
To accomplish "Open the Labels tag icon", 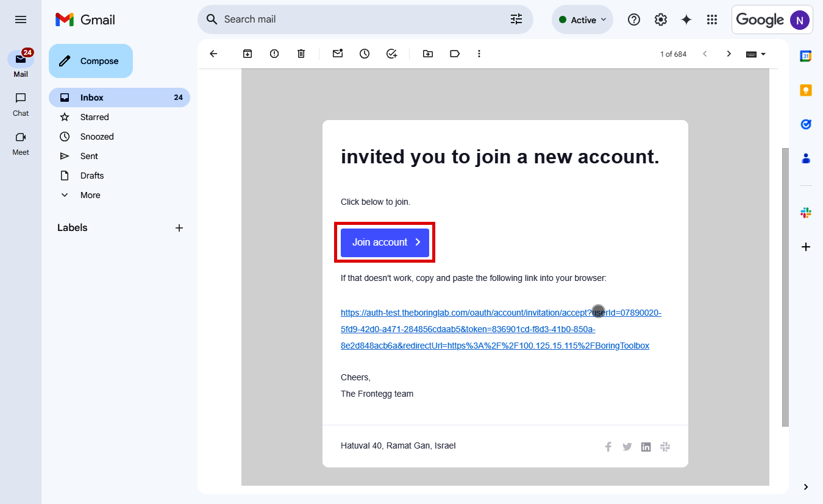I will 455,54.
